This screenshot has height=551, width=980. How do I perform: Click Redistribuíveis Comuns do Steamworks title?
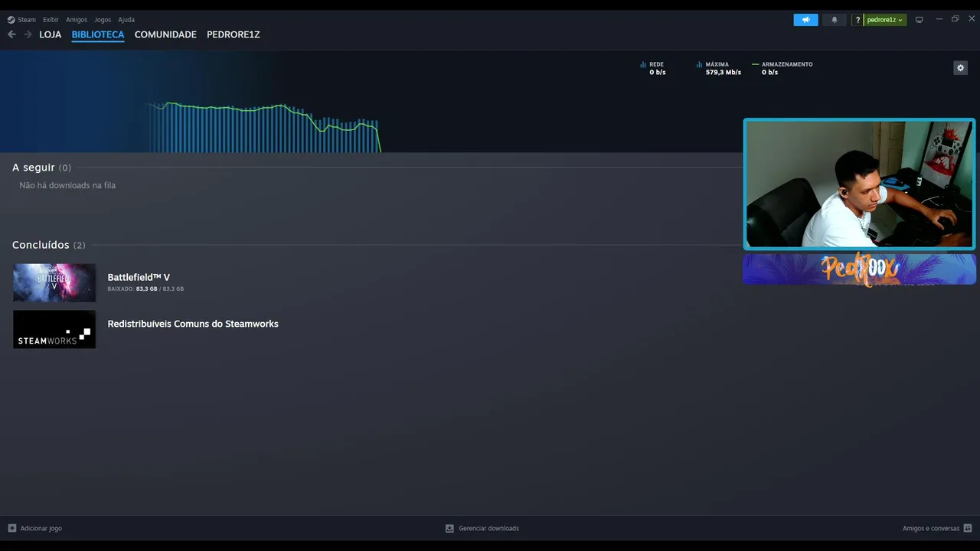(x=193, y=324)
